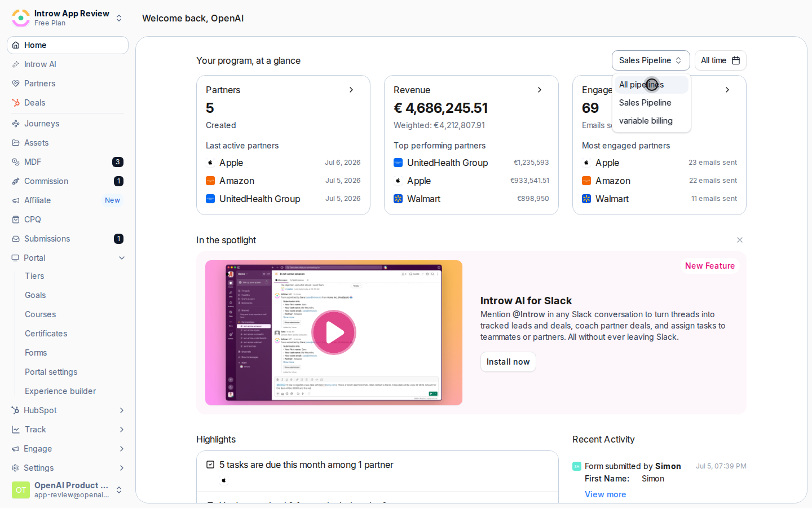Click Apple in Top performing partners

click(x=419, y=181)
